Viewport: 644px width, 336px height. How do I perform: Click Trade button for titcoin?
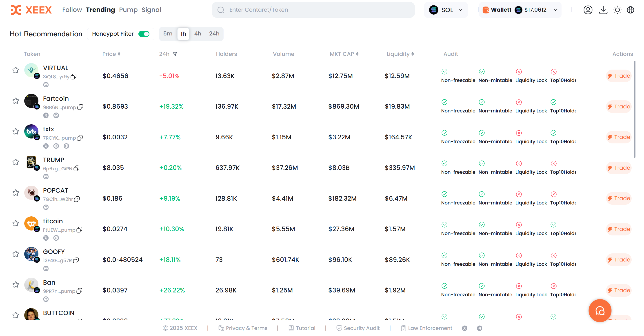(619, 229)
